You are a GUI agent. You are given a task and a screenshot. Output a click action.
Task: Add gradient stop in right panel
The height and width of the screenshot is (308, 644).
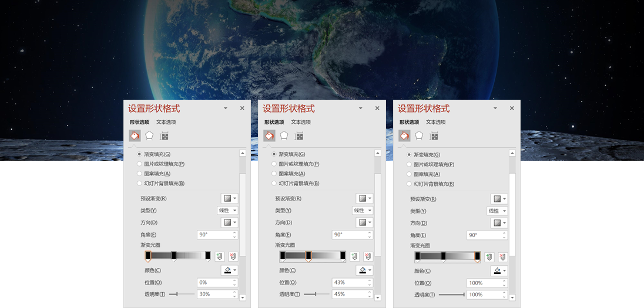coord(489,257)
